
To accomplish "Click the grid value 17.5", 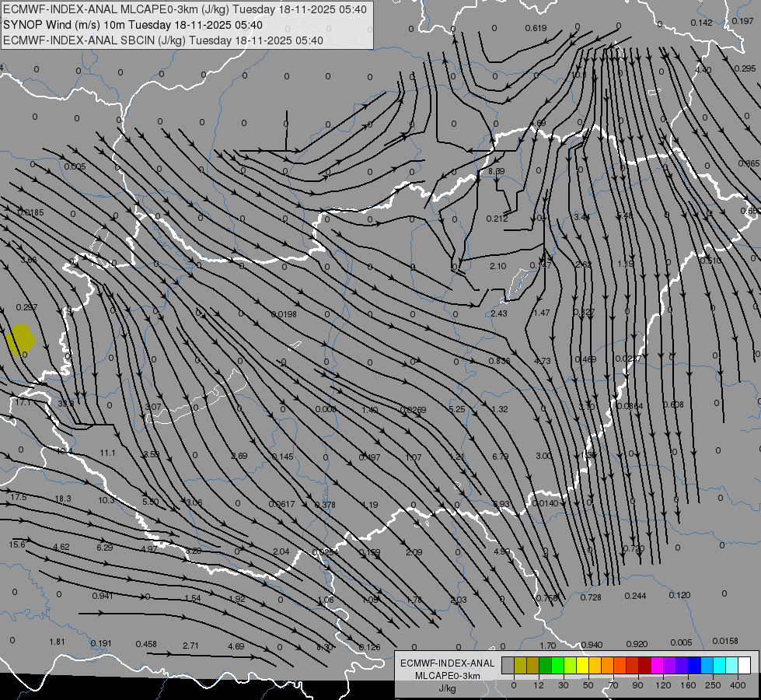I will coord(19,497).
